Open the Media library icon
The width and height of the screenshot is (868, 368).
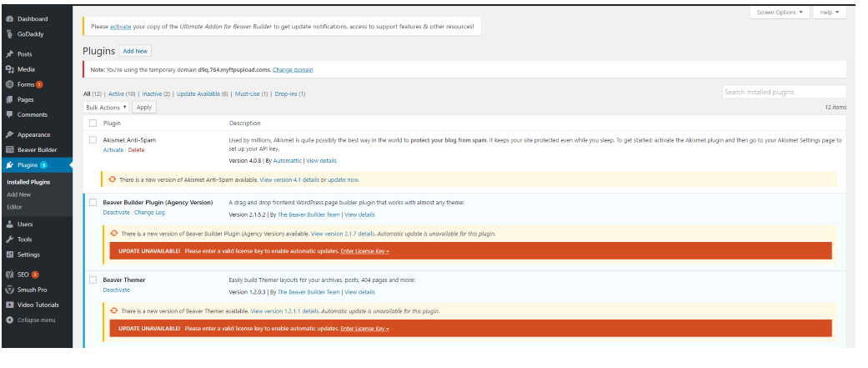click(x=9, y=69)
